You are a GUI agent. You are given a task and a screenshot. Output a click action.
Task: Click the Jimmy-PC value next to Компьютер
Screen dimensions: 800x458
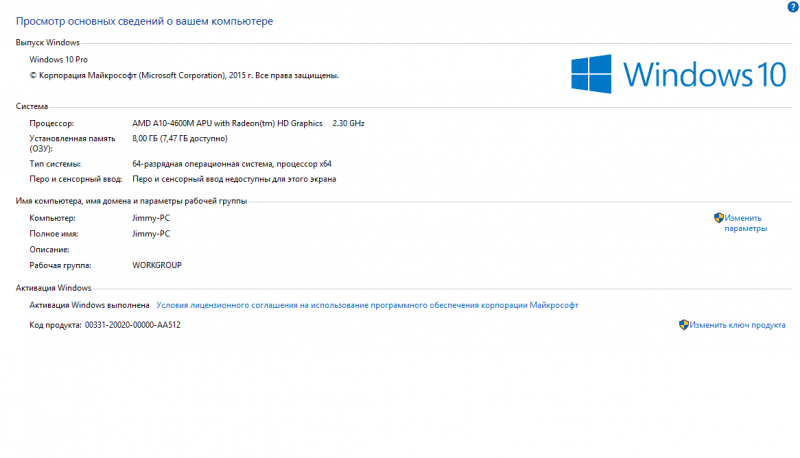tap(151, 218)
